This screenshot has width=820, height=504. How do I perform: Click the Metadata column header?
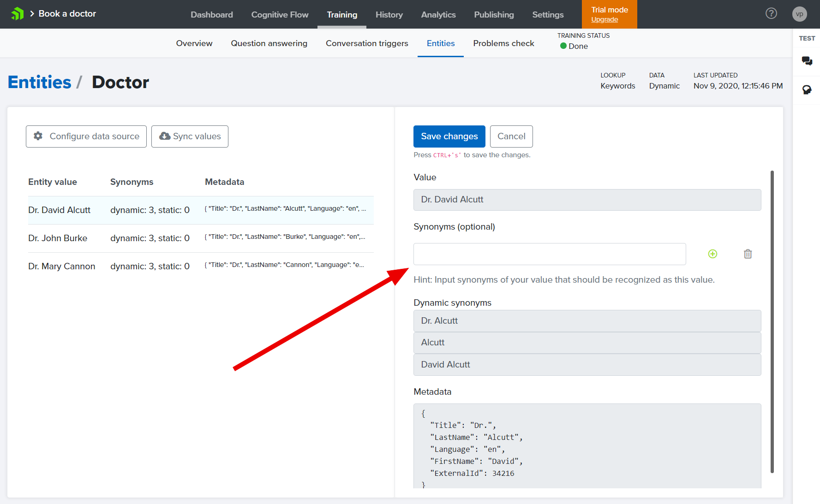(x=224, y=182)
